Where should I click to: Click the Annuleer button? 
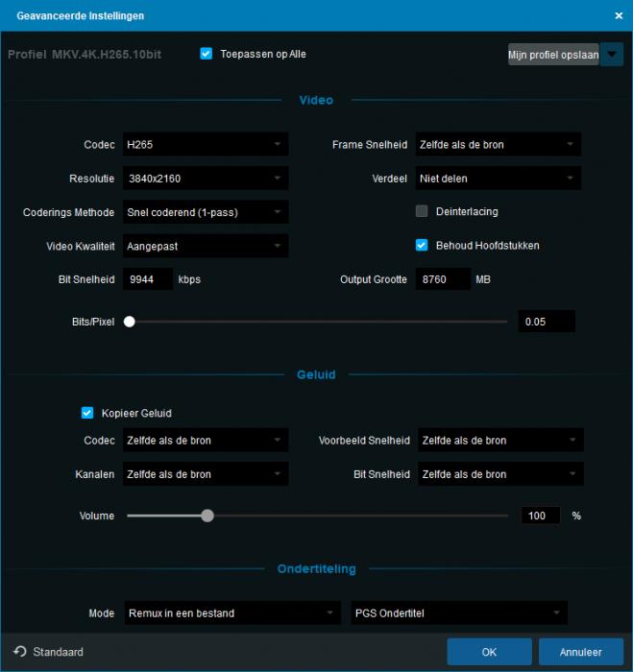tap(581, 652)
